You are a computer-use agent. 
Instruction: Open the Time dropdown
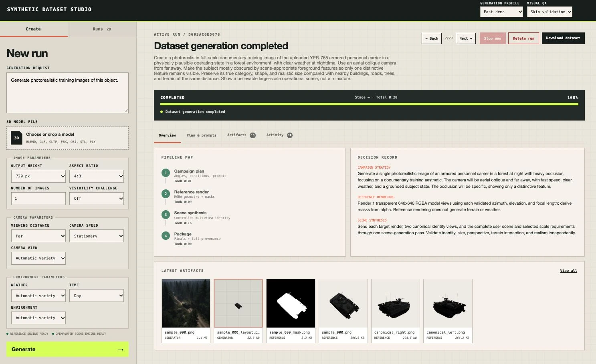pyautogui.click(x=97, y=296)
